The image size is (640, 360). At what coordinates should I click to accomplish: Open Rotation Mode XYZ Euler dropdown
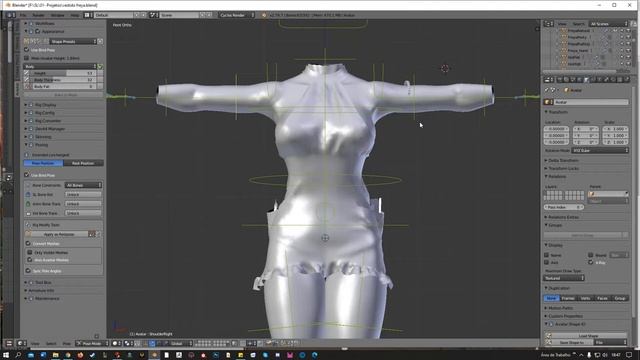pos(600,151)
